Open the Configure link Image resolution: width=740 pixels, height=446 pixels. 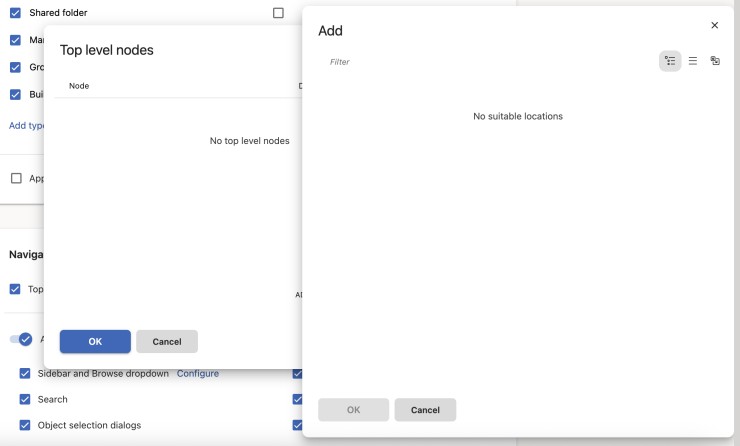(198, 373)
